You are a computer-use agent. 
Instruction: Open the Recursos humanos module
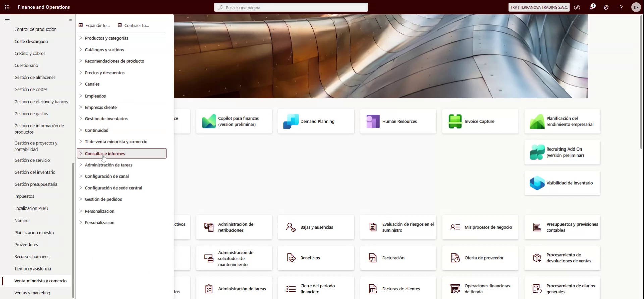[x=32, y=257]
